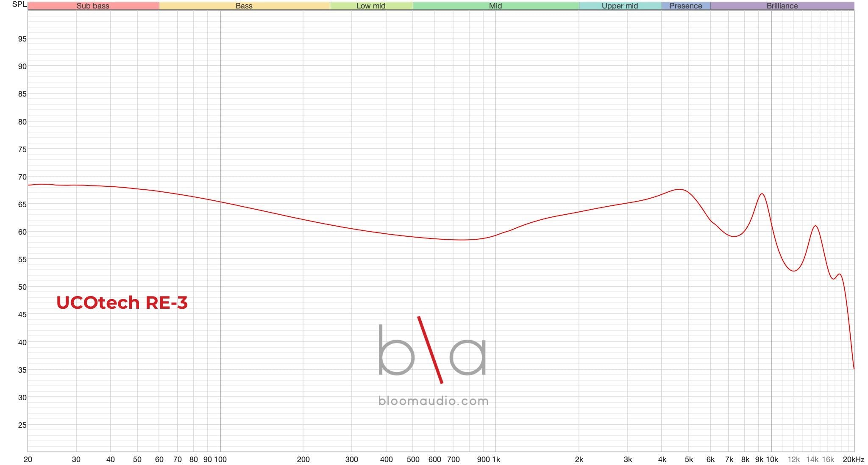Click the 3k frequency axis label

(628, 459)
